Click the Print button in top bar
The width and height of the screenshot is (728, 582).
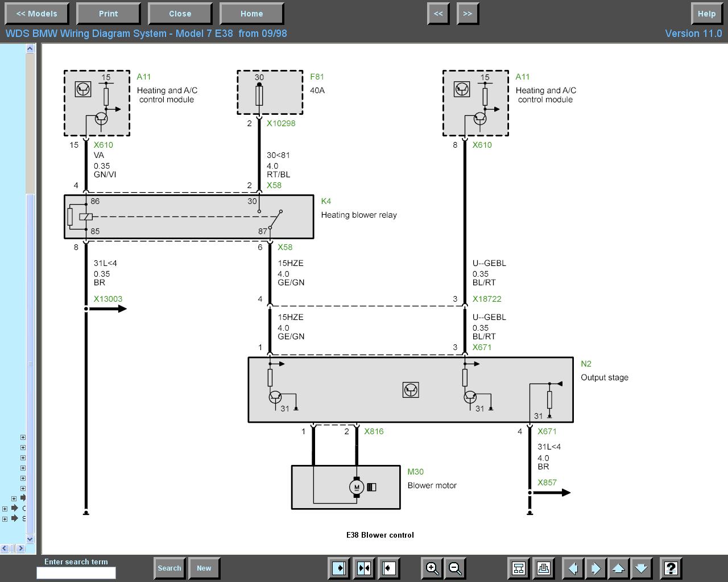108,14
